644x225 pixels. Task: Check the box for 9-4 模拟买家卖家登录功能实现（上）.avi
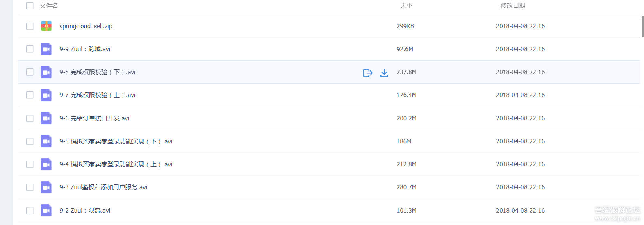(30, 164)
